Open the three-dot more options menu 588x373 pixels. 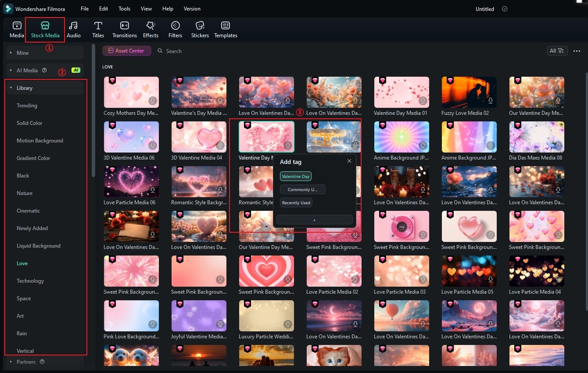577,51
